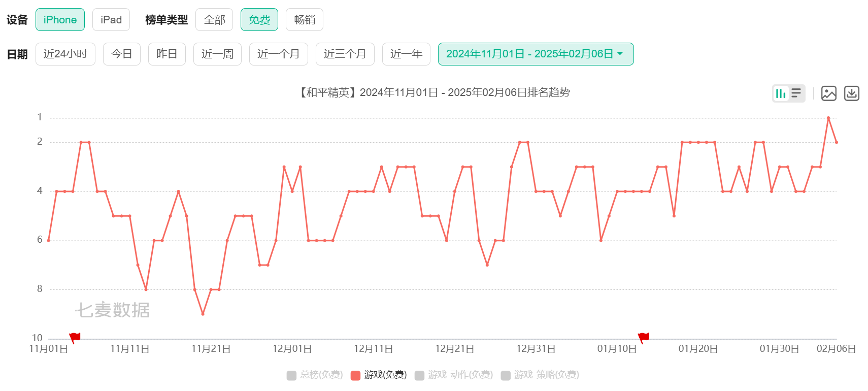868x391 pixels.
Task: Select iPhone device tab
Action: pyautogui.click(x=60, y=20)
